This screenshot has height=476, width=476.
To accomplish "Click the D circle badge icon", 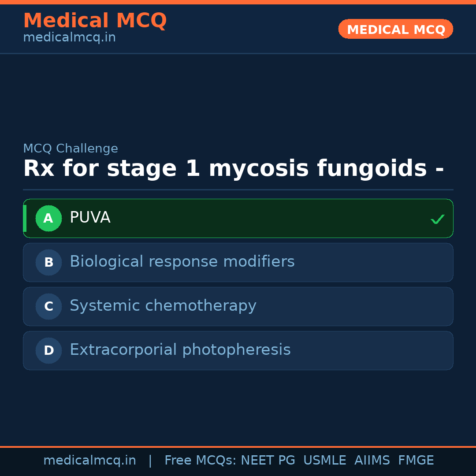I will pyautogui.click(x=48, y=350).
